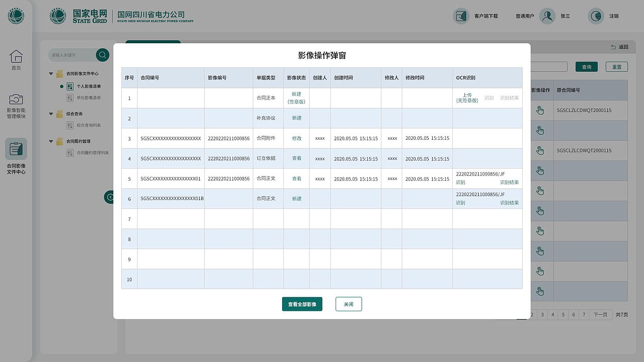Click hand icon in first background table row
The height and width of the screenshot is (362, 644).
pyautogui.click(x=540, y=110)
